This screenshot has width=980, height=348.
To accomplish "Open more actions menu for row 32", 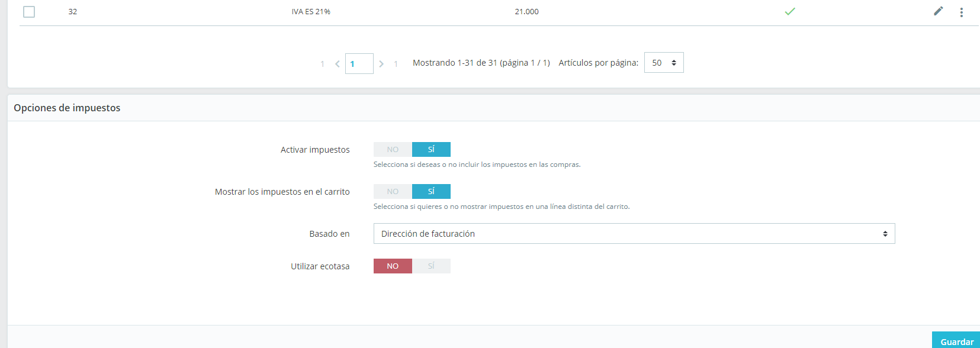I will coord(961,12).
